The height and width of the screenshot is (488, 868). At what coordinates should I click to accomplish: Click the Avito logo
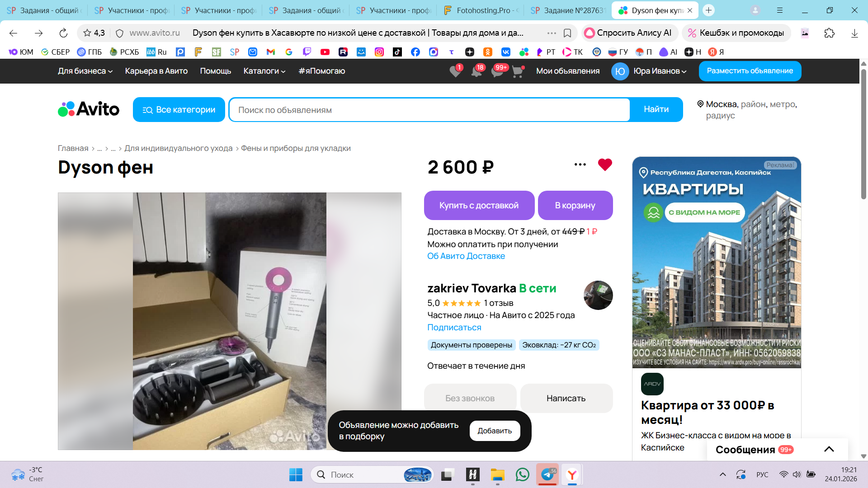click(89, 109)
